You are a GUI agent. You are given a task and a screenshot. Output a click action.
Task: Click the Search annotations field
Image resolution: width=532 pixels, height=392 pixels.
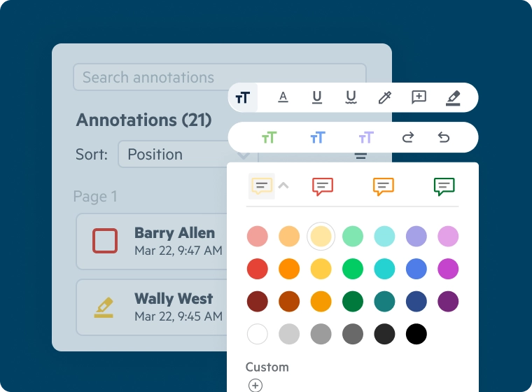click(219, 77)
